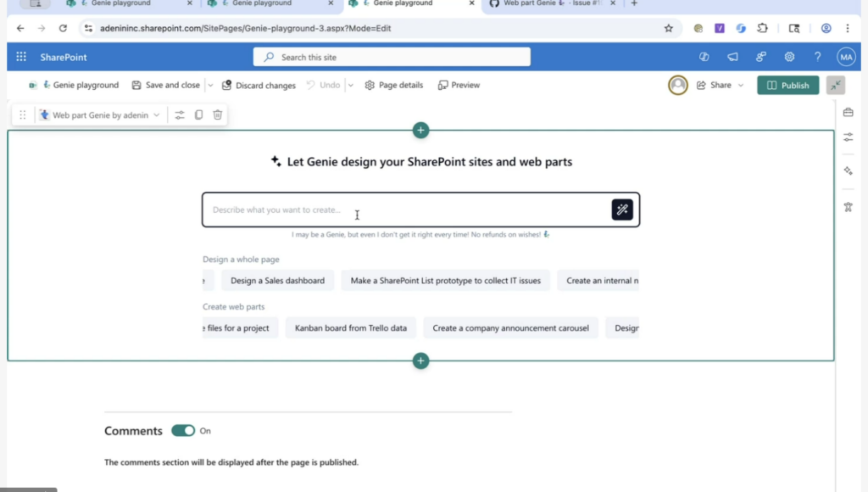Select files for a project suggestion
The width and height of the screenshot is (868, 492).
[x=240, y=328]
